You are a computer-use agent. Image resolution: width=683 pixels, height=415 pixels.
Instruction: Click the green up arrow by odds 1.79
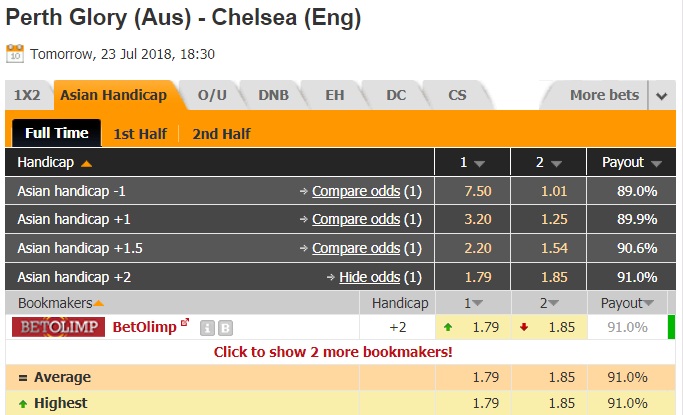pyautogui.click(x=447, y=326)
